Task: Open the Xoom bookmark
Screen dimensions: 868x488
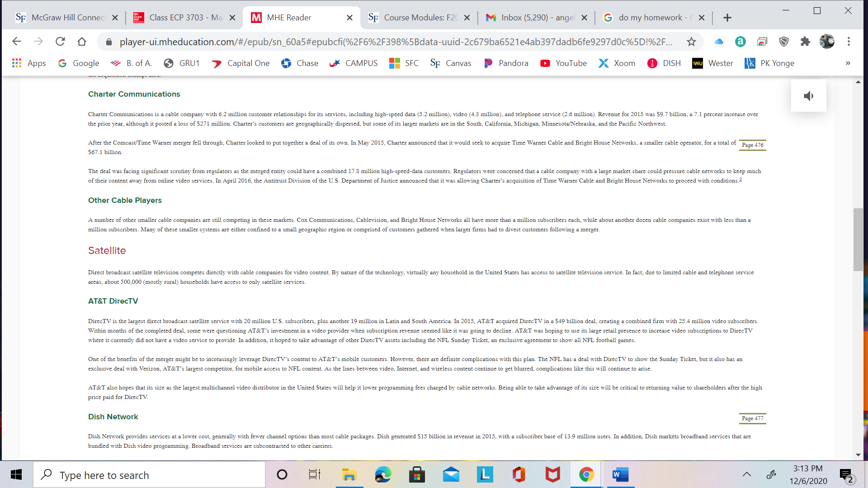Action: click(617, 63)
